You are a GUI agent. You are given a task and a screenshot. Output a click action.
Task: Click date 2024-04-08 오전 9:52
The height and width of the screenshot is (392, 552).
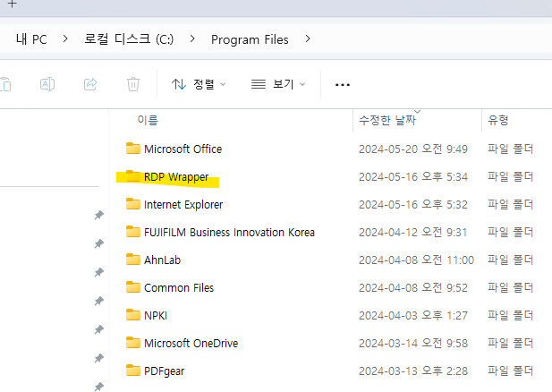pyautogui.click(x=413, y=288)
